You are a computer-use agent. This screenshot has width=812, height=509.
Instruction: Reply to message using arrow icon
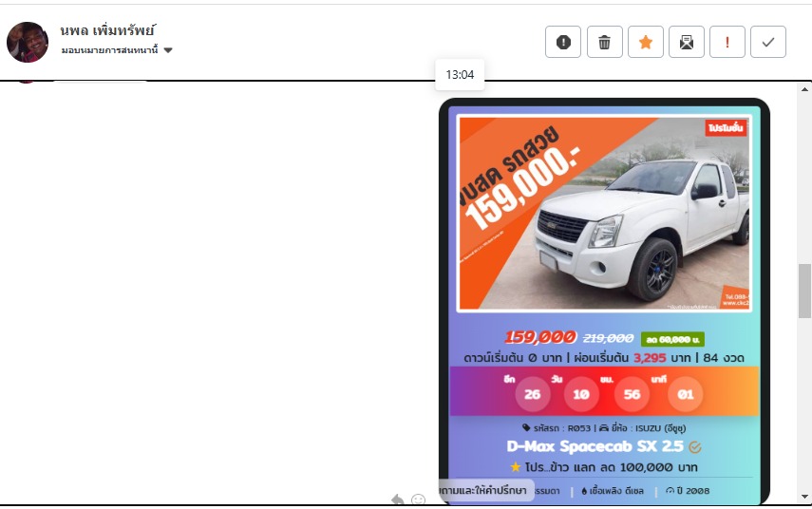(397, 500)
